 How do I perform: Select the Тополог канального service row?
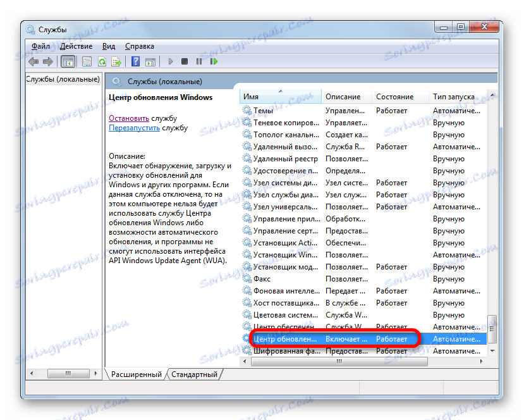coord(363,135)
